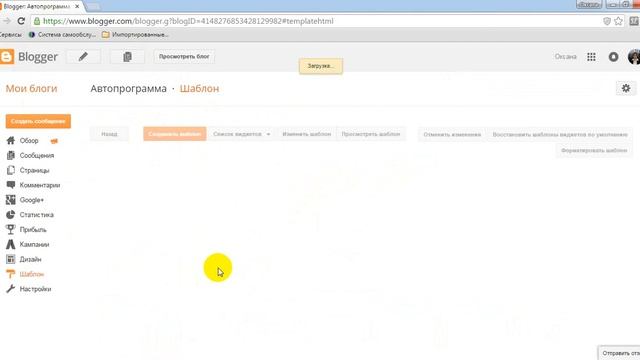Click the Дизайн layout icon

click(x=11, y=259)
